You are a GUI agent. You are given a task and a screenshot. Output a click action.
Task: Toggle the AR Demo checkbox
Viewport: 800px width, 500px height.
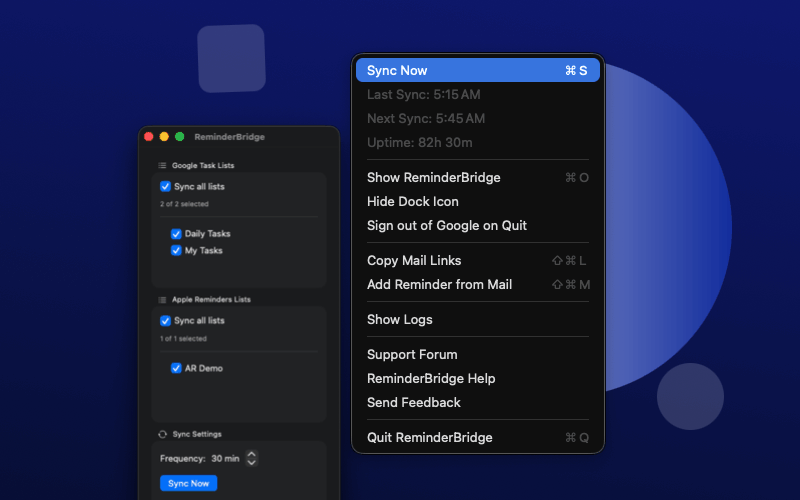177,368
